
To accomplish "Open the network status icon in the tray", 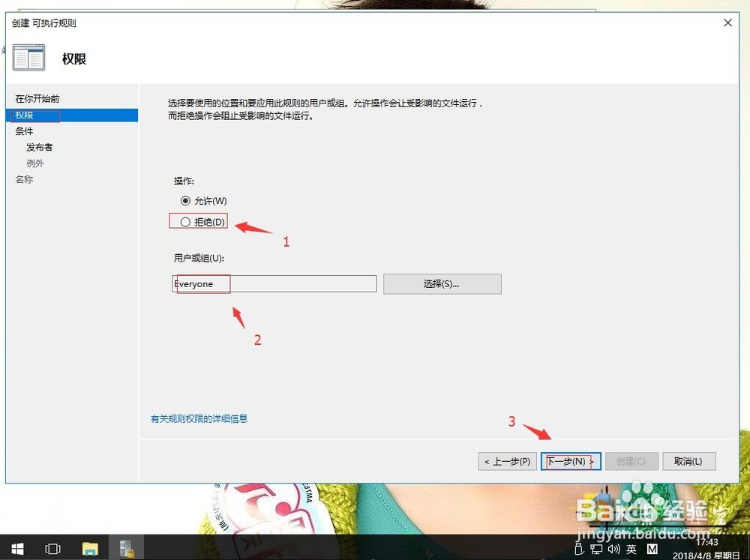I will (x=596, y=549).
